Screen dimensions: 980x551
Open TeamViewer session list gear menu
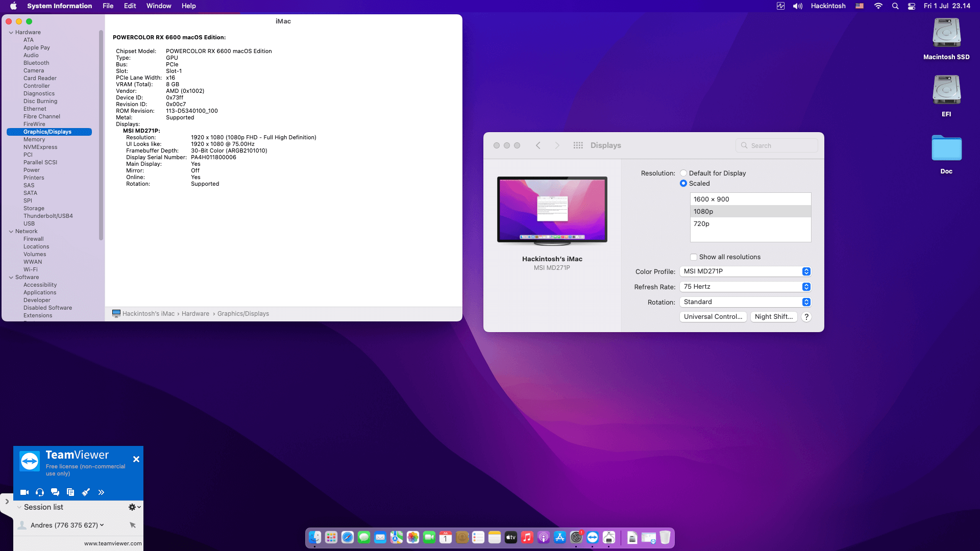tap(134, 507)
